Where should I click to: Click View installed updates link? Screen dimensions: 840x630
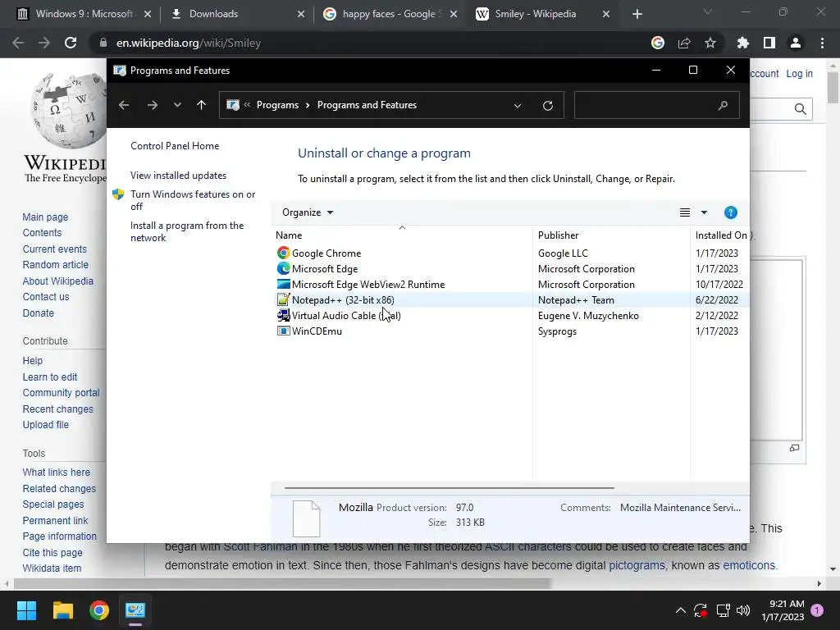tap(178, 176)
